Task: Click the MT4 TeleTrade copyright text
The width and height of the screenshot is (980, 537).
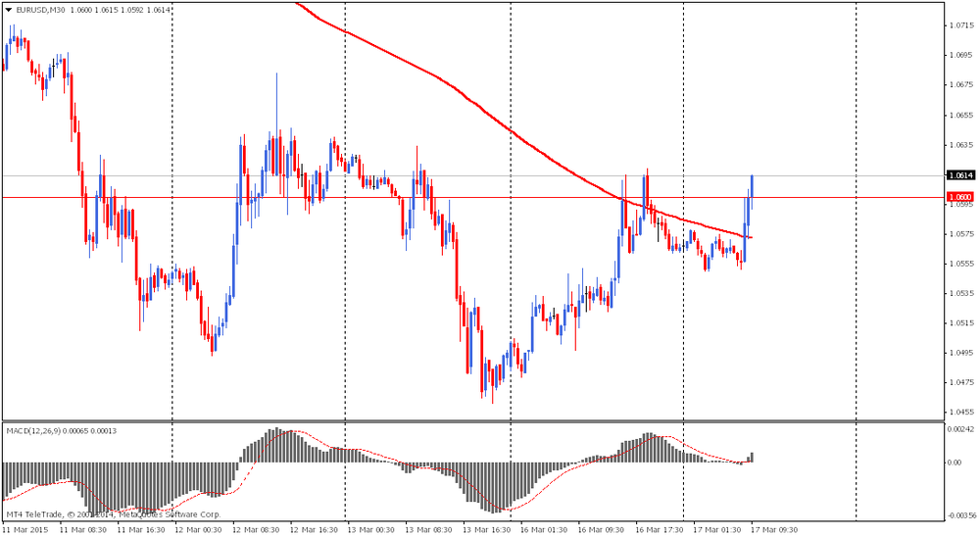Action: (x=114, y=515)
